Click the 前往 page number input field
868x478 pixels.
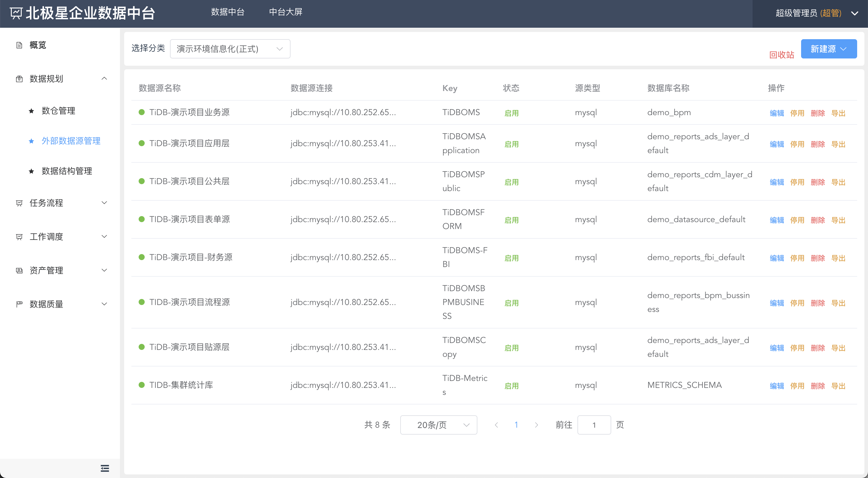[x=594, y=425]
